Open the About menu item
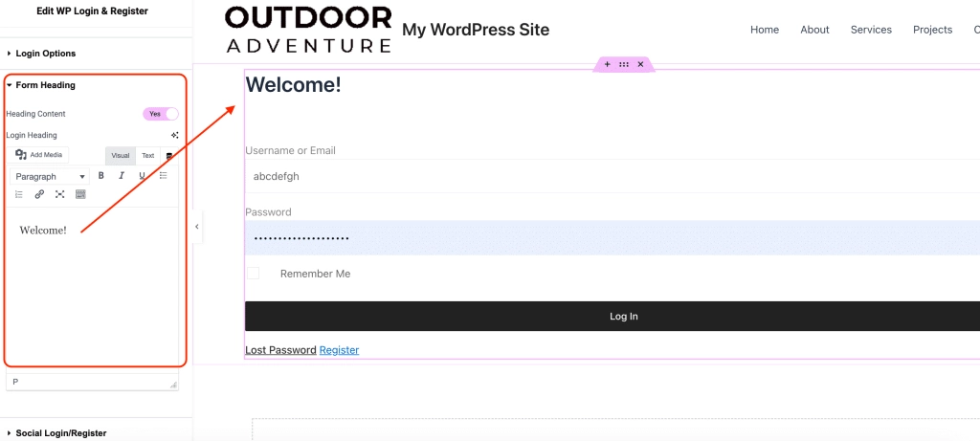 tap(814, 30)
